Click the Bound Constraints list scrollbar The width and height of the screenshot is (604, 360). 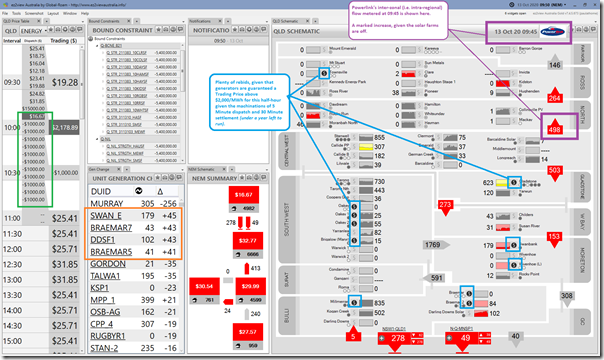pyautogui.click(x=182, y=98)
